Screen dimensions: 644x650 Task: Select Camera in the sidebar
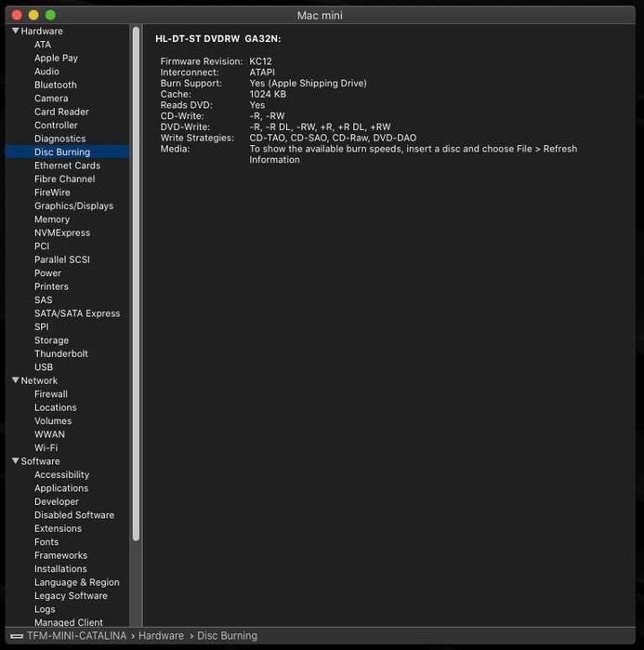click(x=51, y=99)
